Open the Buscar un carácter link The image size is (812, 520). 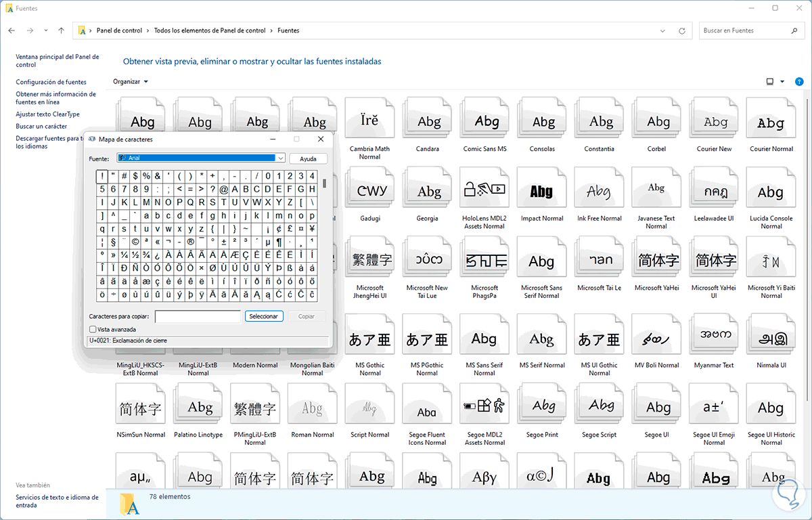[x=41, y=127]
